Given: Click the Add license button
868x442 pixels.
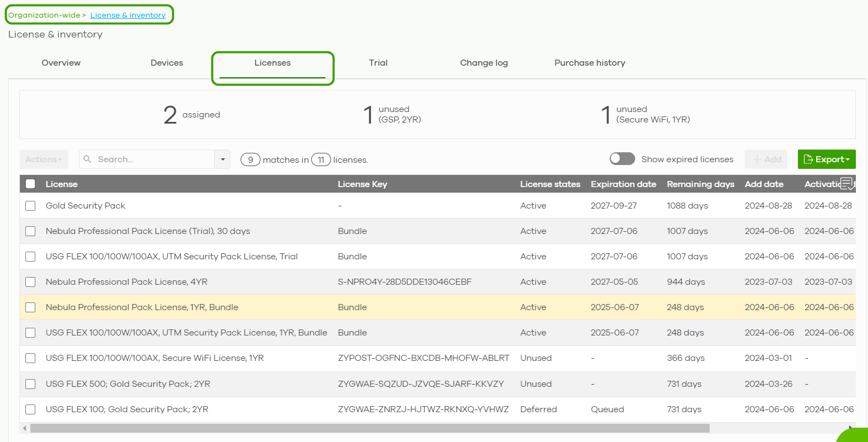Looking at the screenshot, I should tap(767, 159).
